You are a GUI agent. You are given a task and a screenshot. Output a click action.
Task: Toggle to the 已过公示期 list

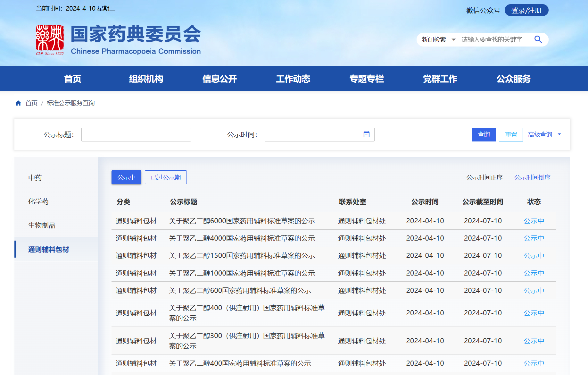coord(166,177)
